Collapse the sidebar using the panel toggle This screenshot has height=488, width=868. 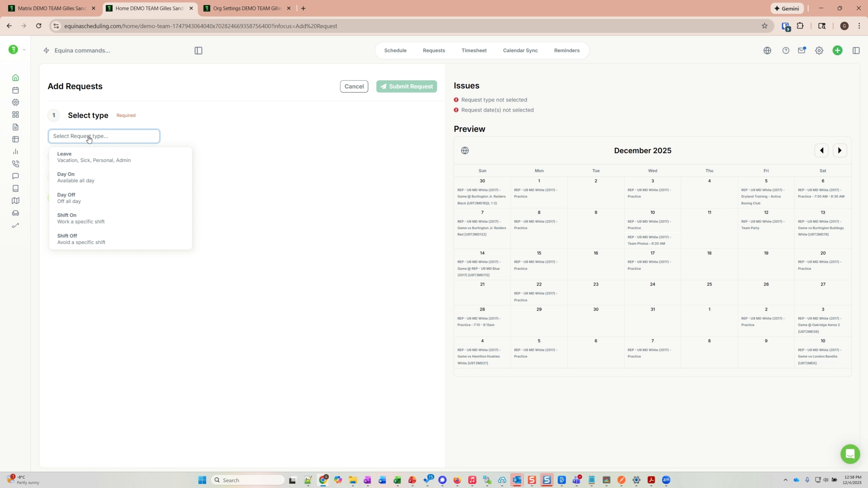[x=198, y=51]
